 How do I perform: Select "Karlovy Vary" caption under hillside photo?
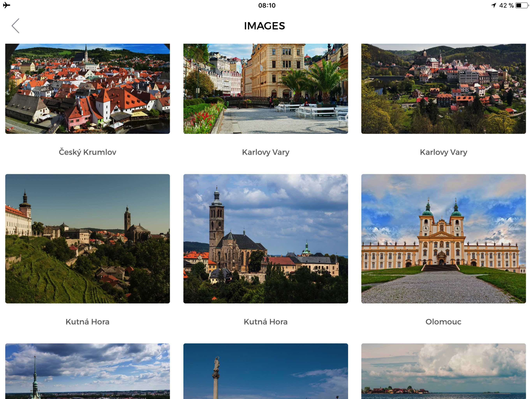click(443, 152)
